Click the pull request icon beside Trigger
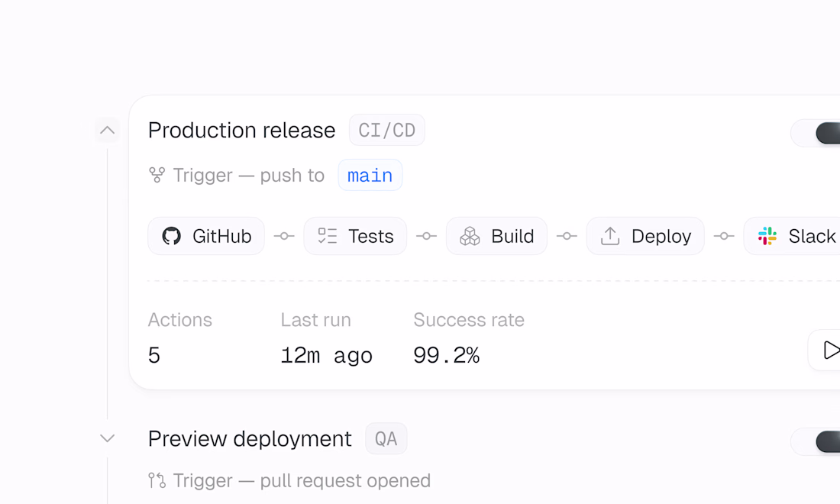Image resolution: width=840 pixels, height=504 pixels. (x=157, y=480)
